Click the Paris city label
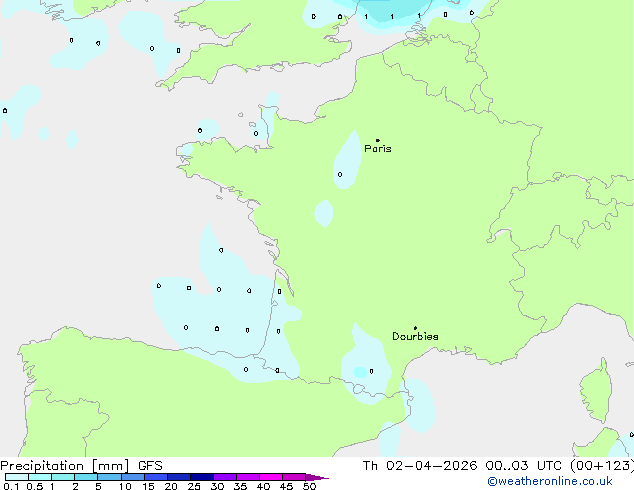 click(378, 149)
